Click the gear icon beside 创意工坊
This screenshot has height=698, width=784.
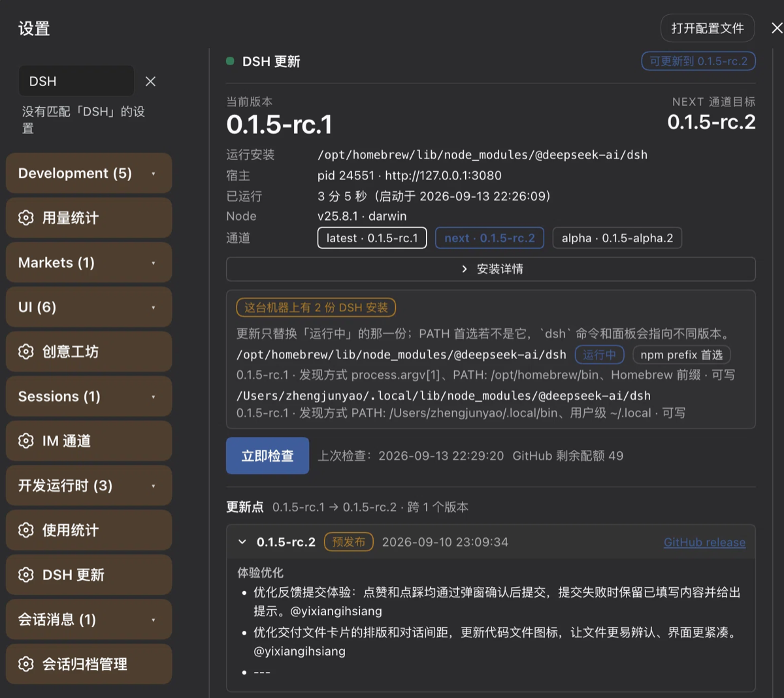[x=25, y=352]
